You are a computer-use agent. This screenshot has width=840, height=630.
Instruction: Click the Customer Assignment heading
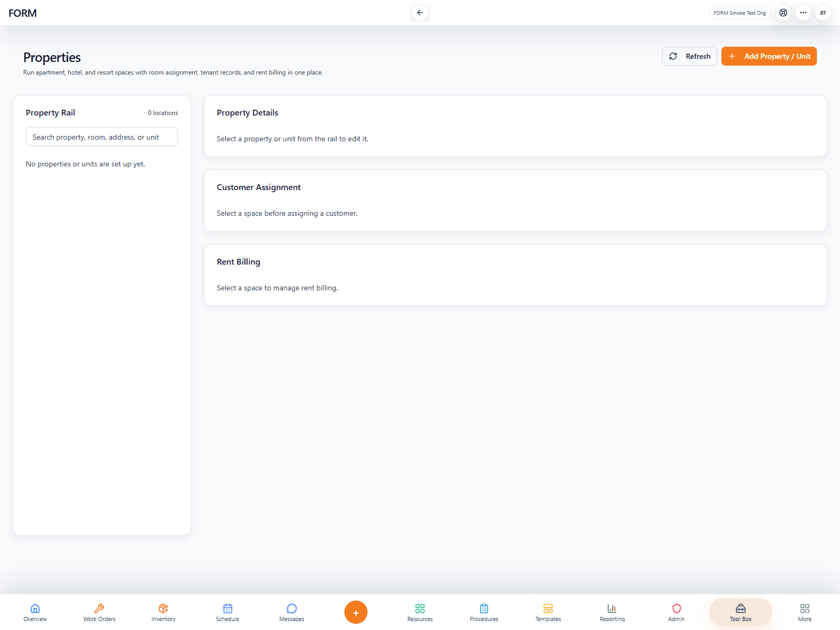tap(259, 187)
